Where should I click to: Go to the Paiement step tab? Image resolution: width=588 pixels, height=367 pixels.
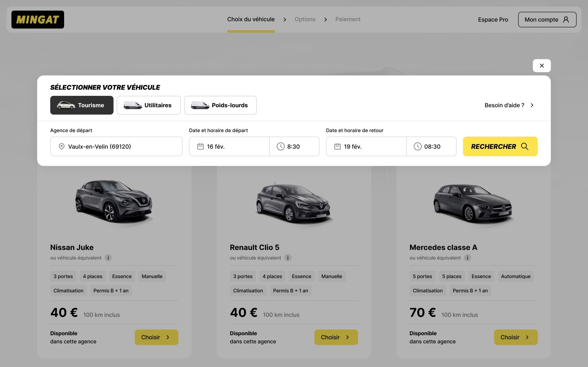(348, 19)
